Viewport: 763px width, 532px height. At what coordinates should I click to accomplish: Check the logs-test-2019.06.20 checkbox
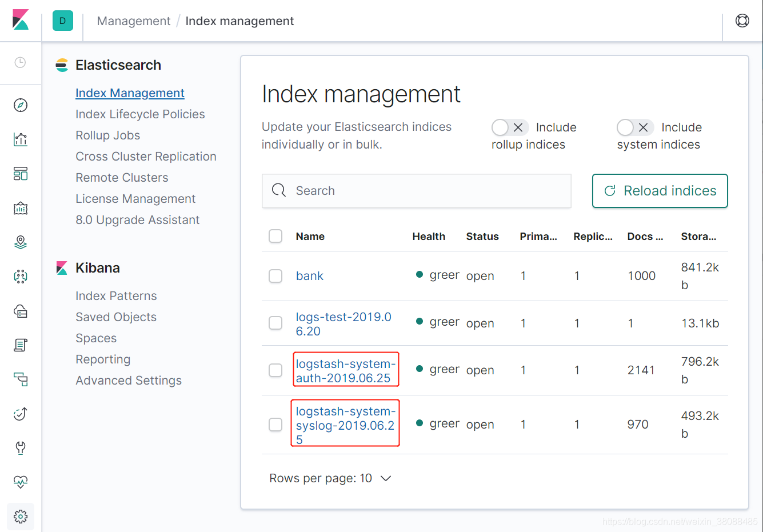pos(275,323)
